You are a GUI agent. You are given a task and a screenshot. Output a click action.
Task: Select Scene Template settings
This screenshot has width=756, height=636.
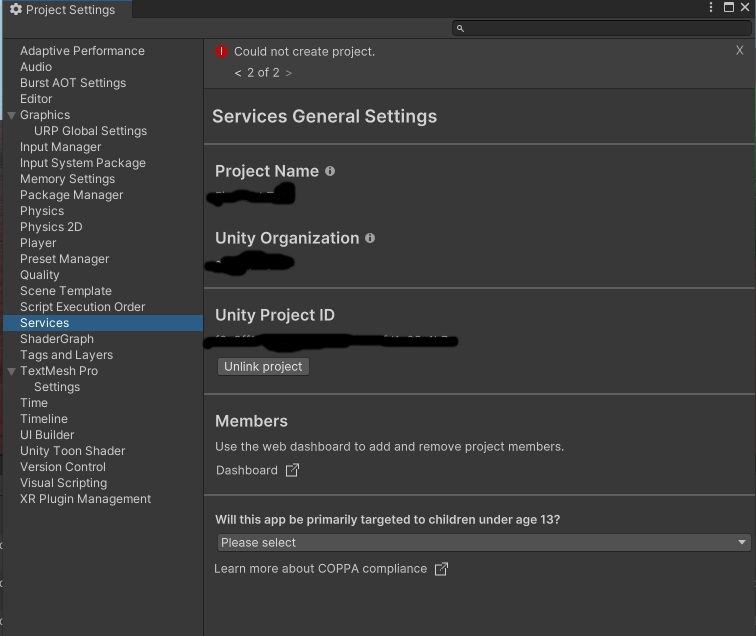[x=66, y=291]
